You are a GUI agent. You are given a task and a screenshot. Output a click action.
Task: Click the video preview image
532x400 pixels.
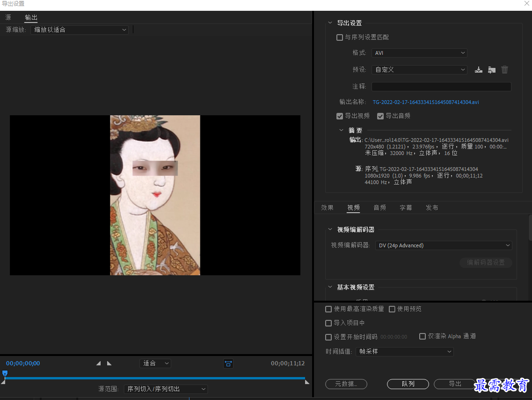point(155,195)
